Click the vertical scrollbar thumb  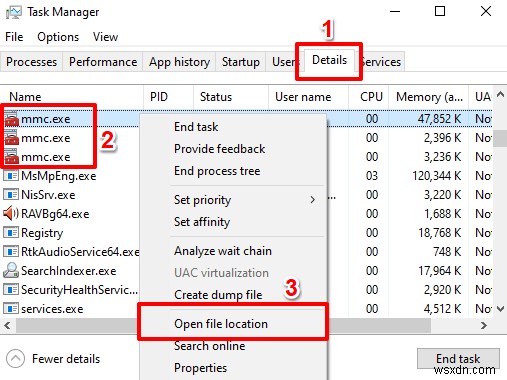point(500,138)
